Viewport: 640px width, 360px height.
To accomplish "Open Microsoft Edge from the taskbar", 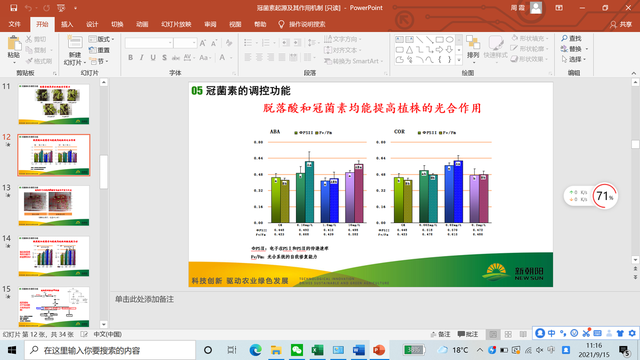I will tap(256, 350).
